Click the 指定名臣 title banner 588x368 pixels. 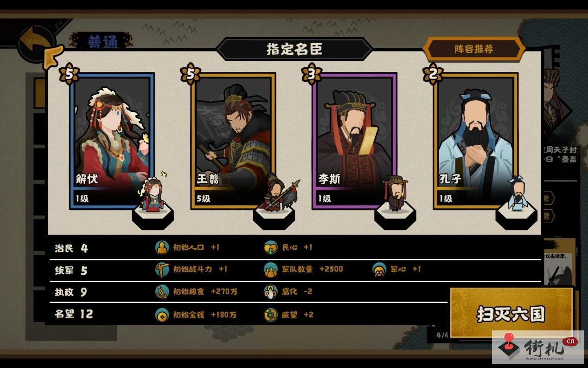(294, 49)
